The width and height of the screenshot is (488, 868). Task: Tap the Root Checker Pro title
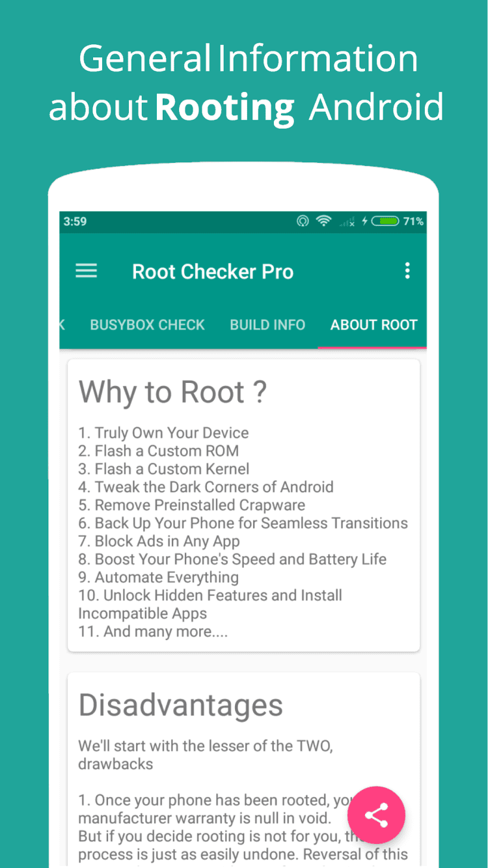pos(213,272)
